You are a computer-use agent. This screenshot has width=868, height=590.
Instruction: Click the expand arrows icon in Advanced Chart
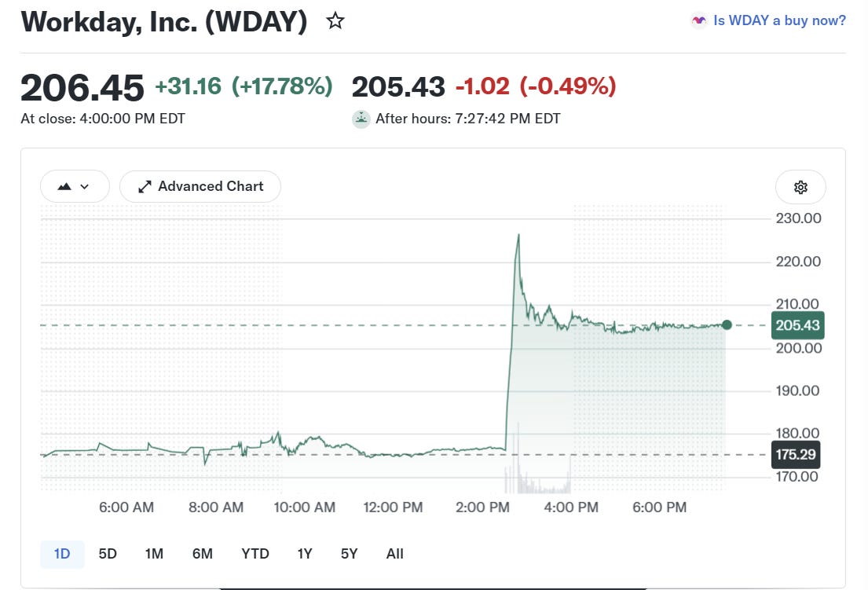(x=145, y=186)
